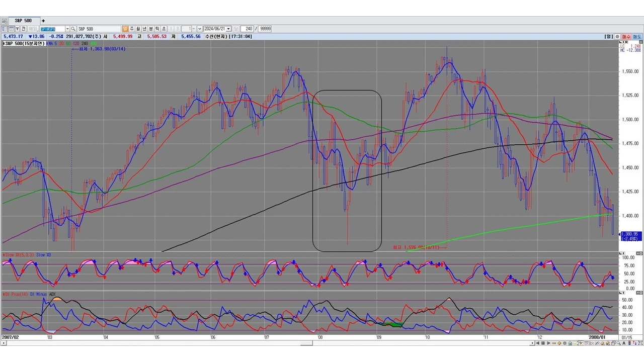Add a new chart tab with the plus button
Screen dimensions: 644x362
(x=43, y=21)
